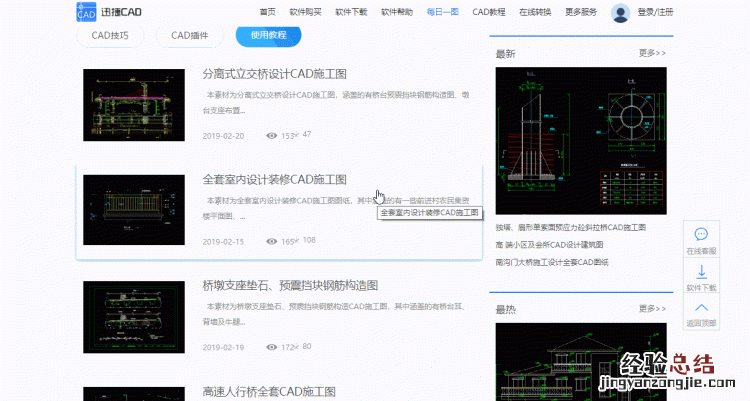This screenshot has height=401, width=750.
Task: Click the 登录/注册 link
Action: pos(655,12)
